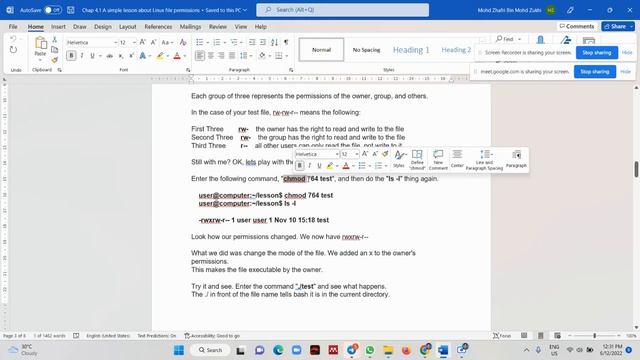Click Define 'chmod' in floating mini toolbar
Viewport: 640px width, 360px height.
click(x=417, y=160)
